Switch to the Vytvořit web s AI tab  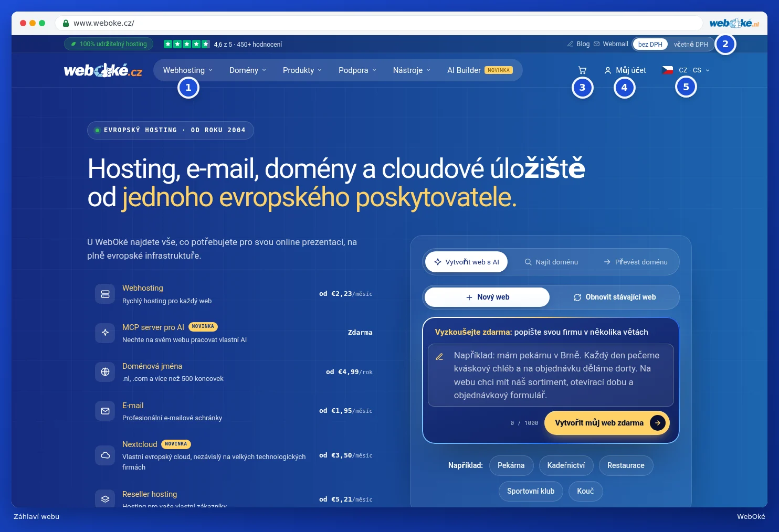(466, 262)
